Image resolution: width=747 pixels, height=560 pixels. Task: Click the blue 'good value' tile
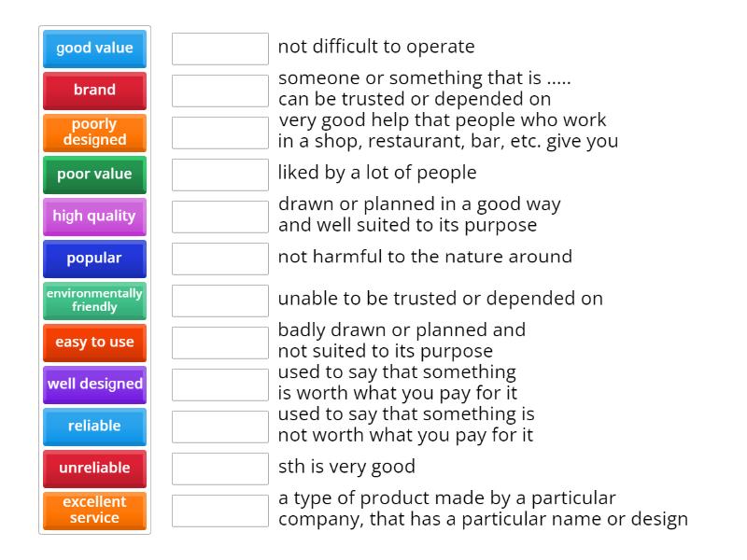pyautogui.click(x=94, y=49)
